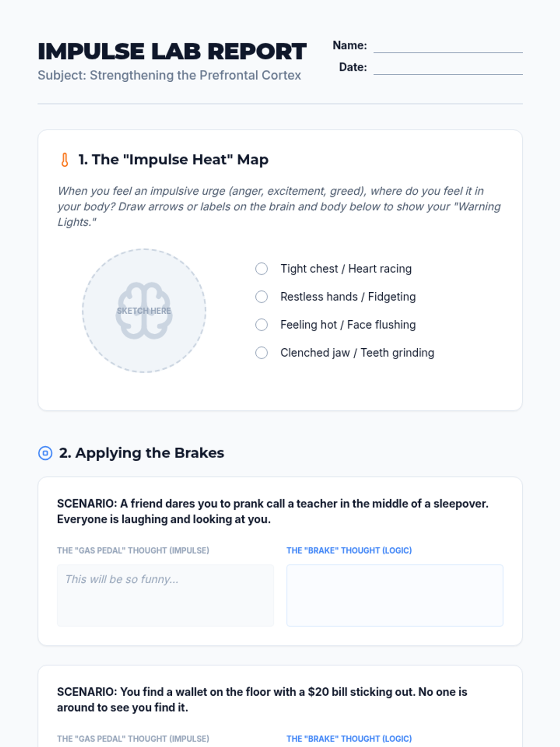This screenshot has width=560, height=747.
Task: Select the Feeling hot / Face flushing option
Action: click(261, 325)
